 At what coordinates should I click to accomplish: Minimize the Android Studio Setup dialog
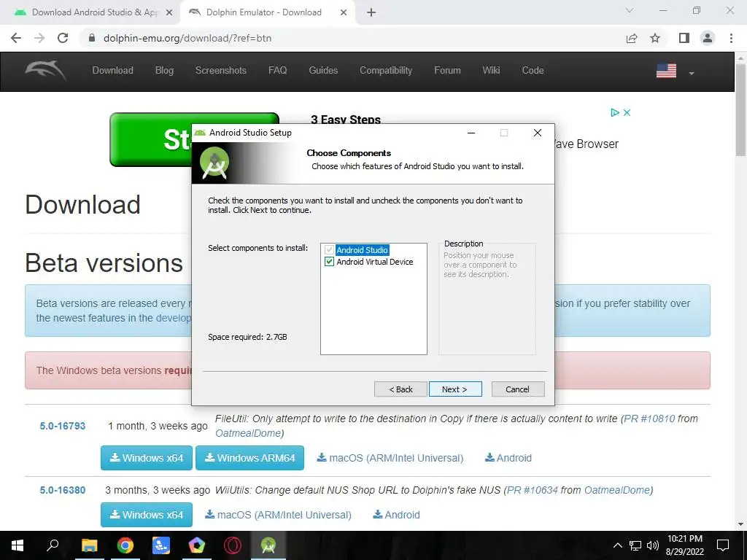pyautogui.click(x=471, y=133)
